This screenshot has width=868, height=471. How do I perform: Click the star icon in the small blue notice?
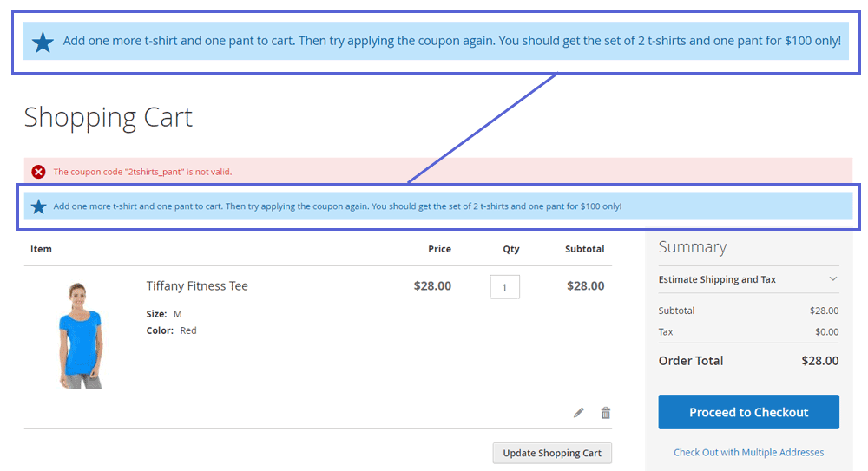point(38,206)
